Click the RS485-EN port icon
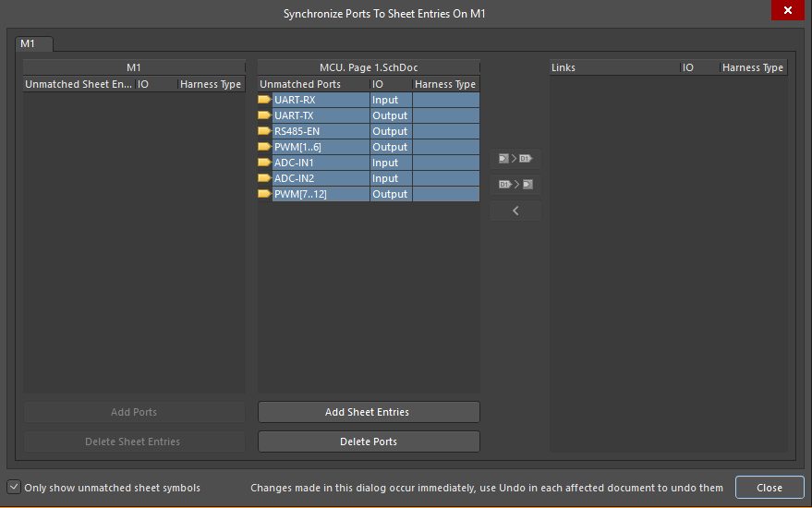This screenshot has height=508, width=812. tap(264, 131)
